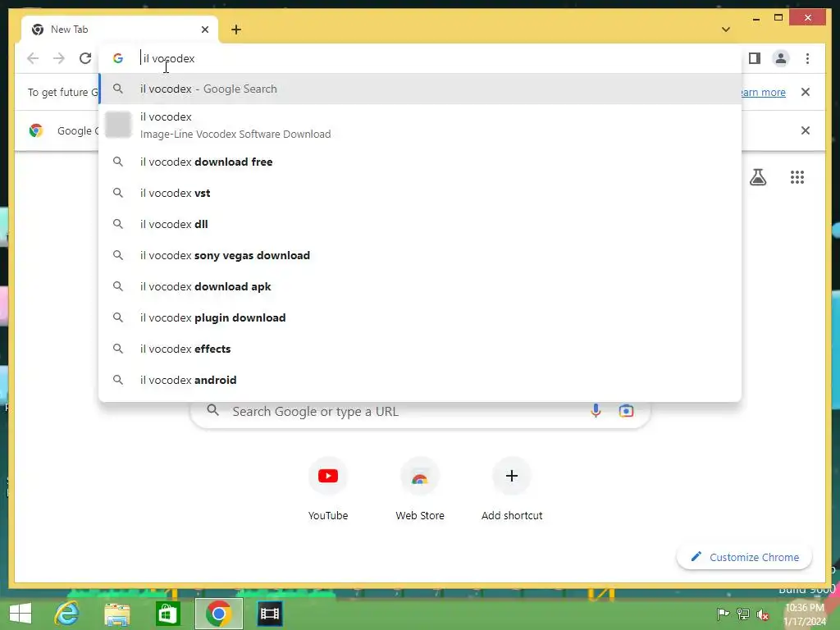Open File Explorer from taskbar
The height and width of the screenshot is (630, 840).
point(116,614)
